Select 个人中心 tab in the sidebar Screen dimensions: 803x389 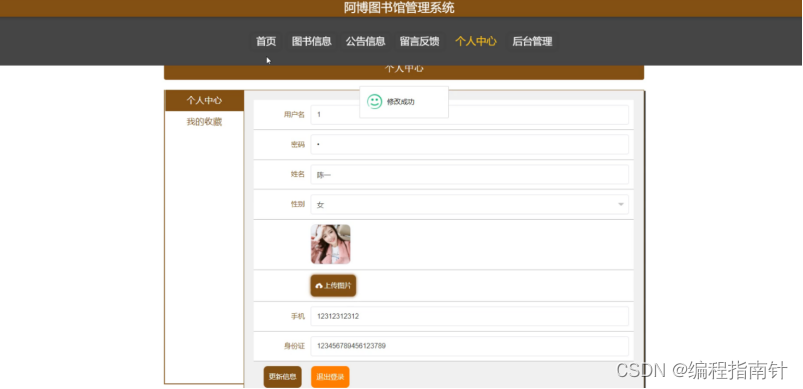(x=204, y=101)
